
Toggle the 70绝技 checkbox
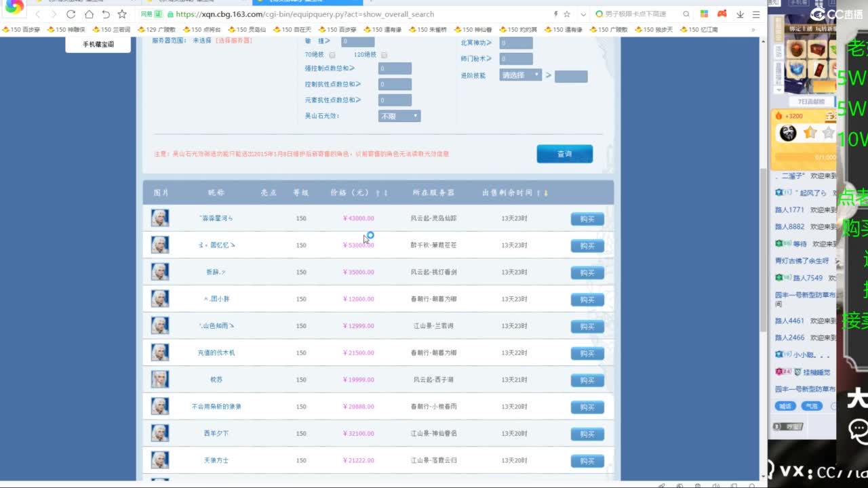[x=332, y=55]
